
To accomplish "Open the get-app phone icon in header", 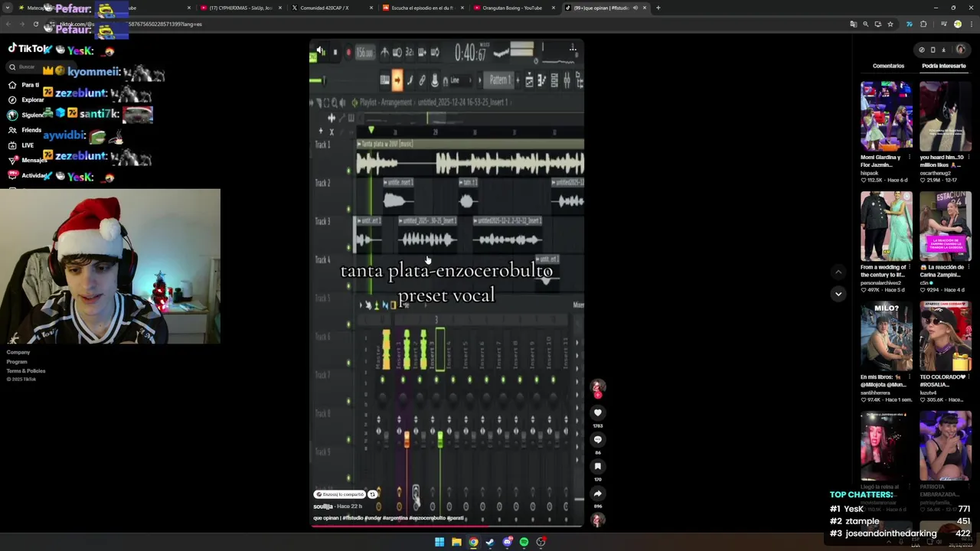I will [933, 50].
